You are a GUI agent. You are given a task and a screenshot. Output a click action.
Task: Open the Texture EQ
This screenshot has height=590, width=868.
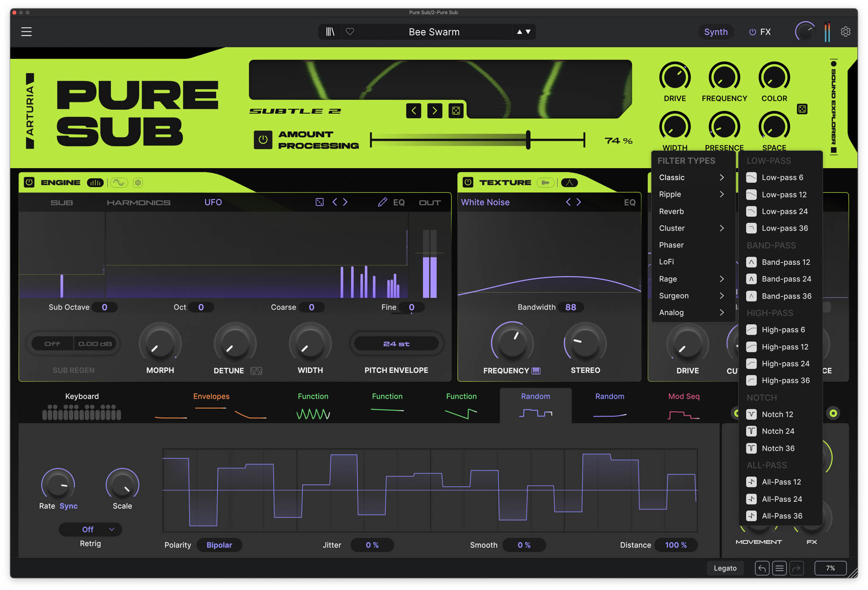tap(630, 202)
